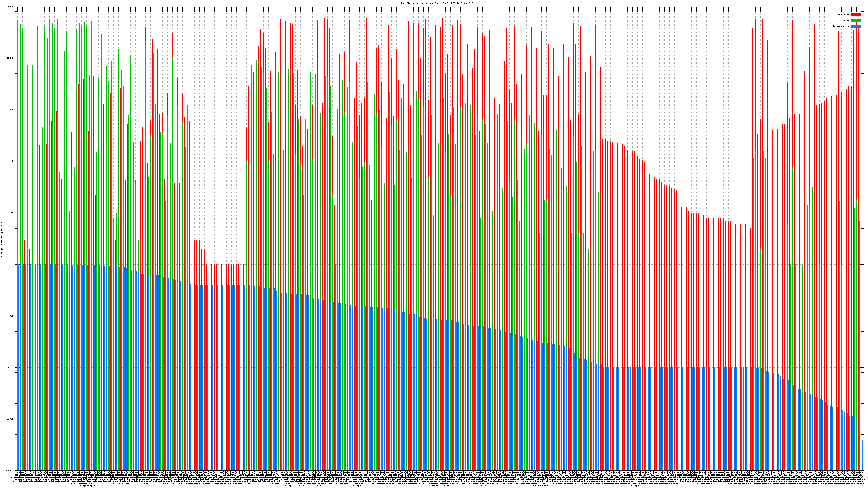Click the 100 y-axis tick label
868x488 pixels.
coord(12,161)
